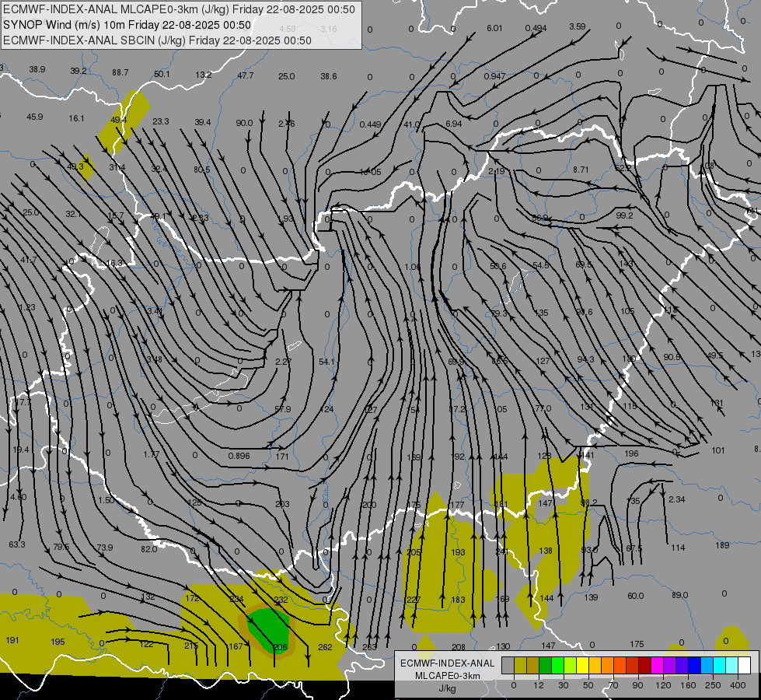Click the legend tick label 120
This screenshot has width=761, height=700.
point(663,685)
